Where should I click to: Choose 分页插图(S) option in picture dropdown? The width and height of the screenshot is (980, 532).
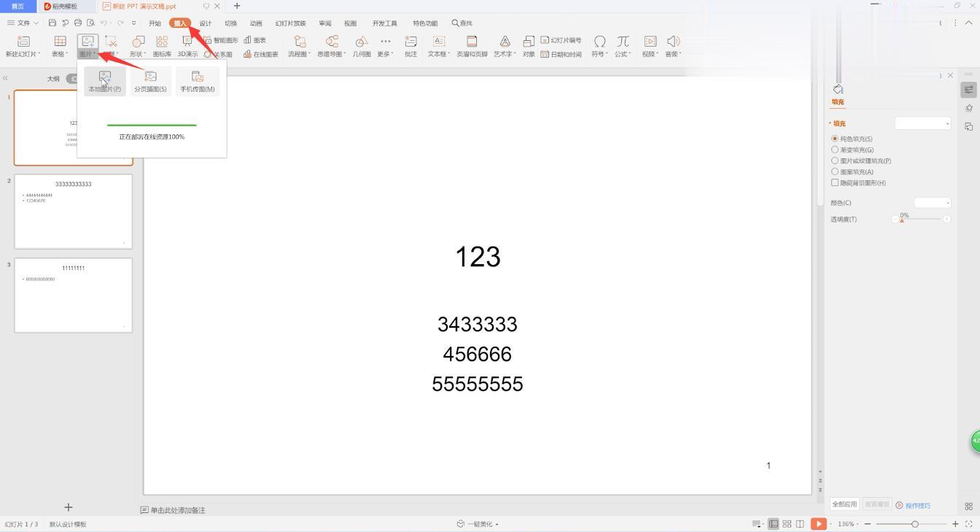click(151, 81)
